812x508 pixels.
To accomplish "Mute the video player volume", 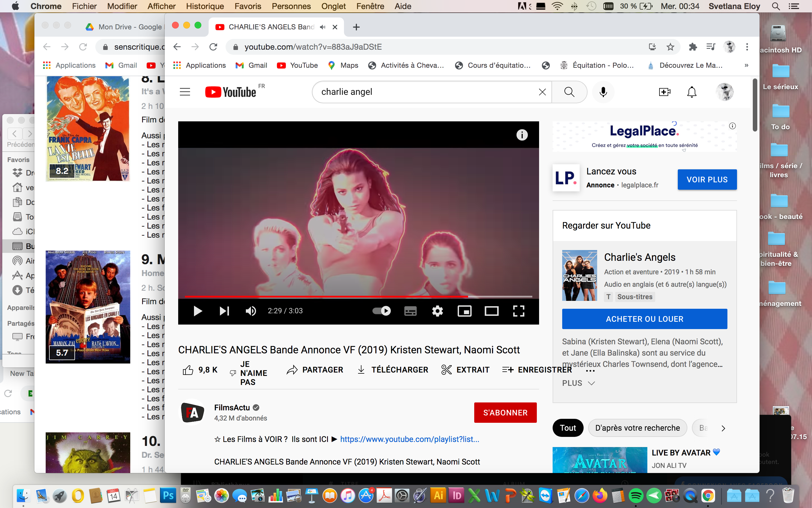I will (x=251, y=311).
